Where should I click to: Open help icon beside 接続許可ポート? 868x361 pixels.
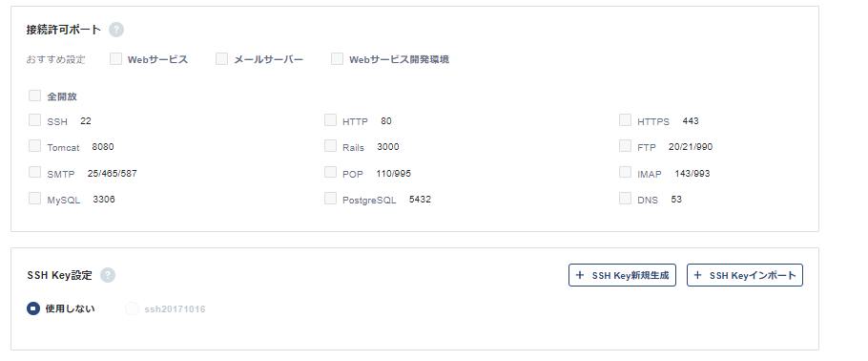click(116, 30)
